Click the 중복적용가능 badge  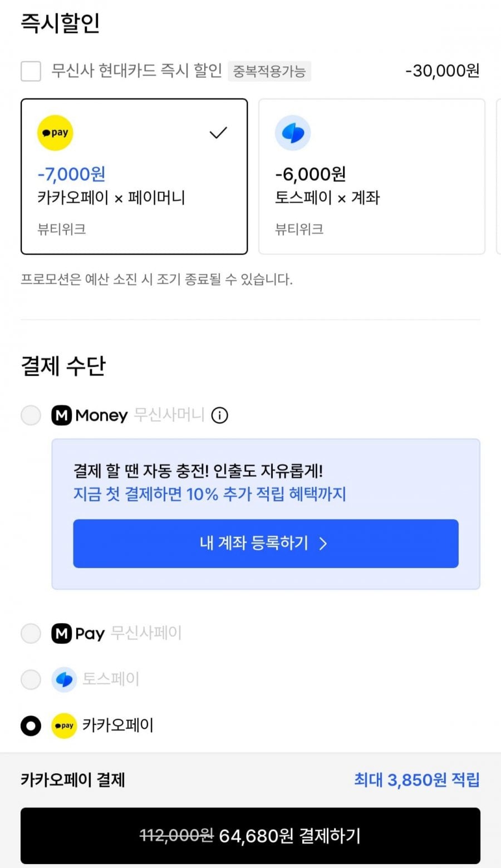(269, 71)
